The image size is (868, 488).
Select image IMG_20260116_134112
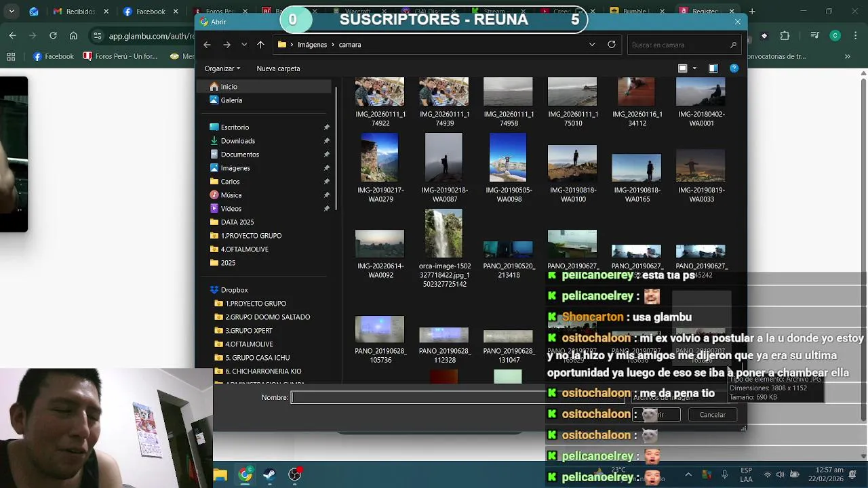(637, 102)
